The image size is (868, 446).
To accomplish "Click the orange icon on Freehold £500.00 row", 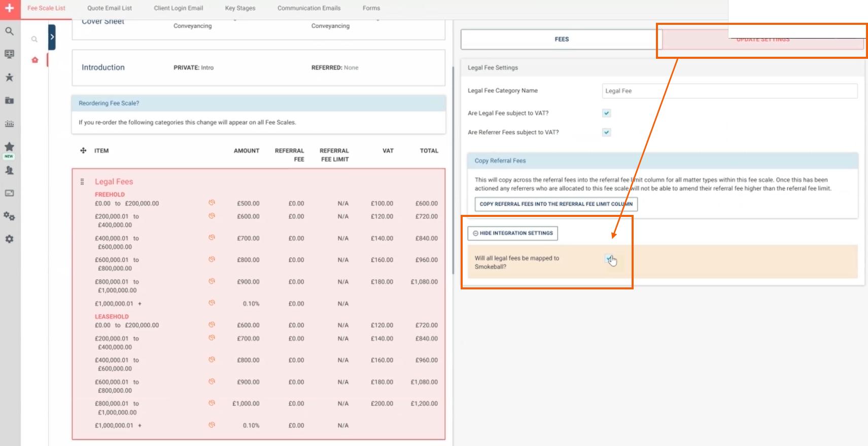I will point(212,203).
